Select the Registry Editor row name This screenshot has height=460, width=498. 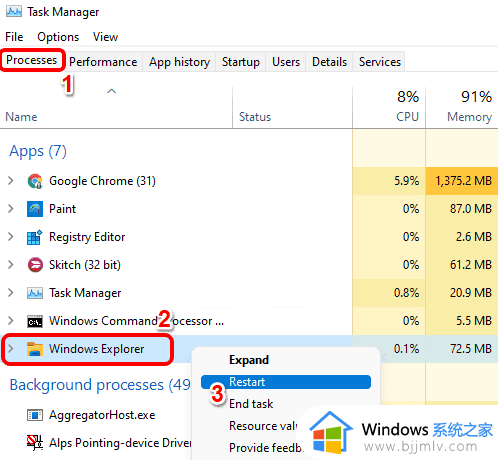click(x=87, y=237)
